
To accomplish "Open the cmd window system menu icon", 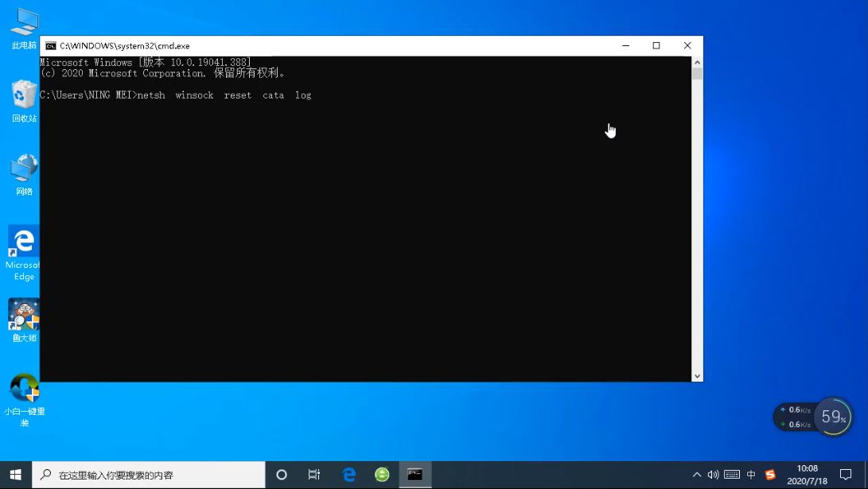I will coord(51,46).
